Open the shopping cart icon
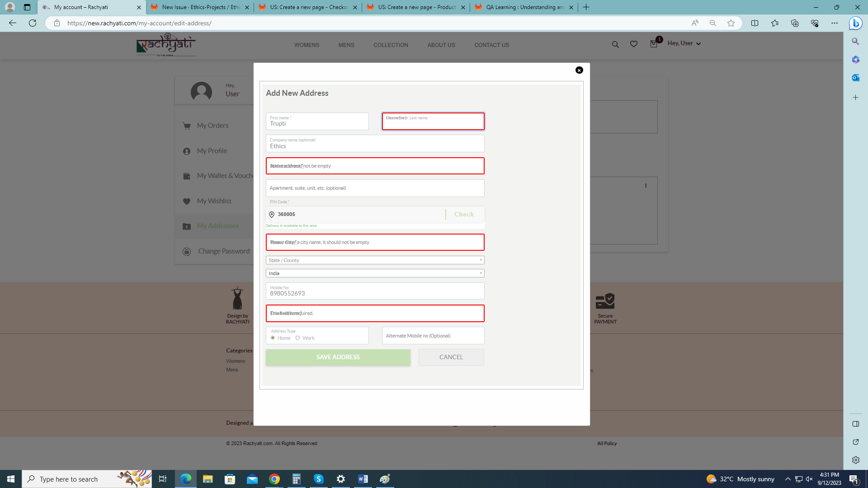The width and height of the screenshot is (868, 488). click(654, 44)
